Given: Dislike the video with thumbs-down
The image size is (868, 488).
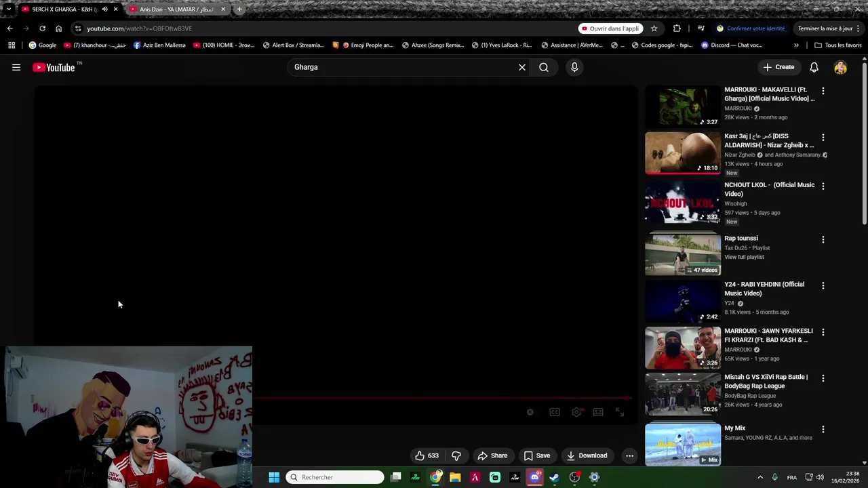Looking at the screenshot, I should (456, 455).
